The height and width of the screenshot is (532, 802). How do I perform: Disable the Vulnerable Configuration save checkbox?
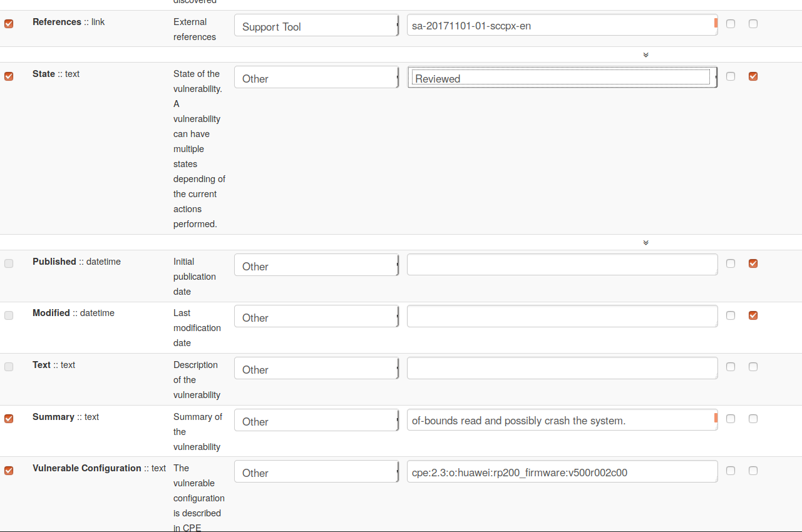click(9, 470)
